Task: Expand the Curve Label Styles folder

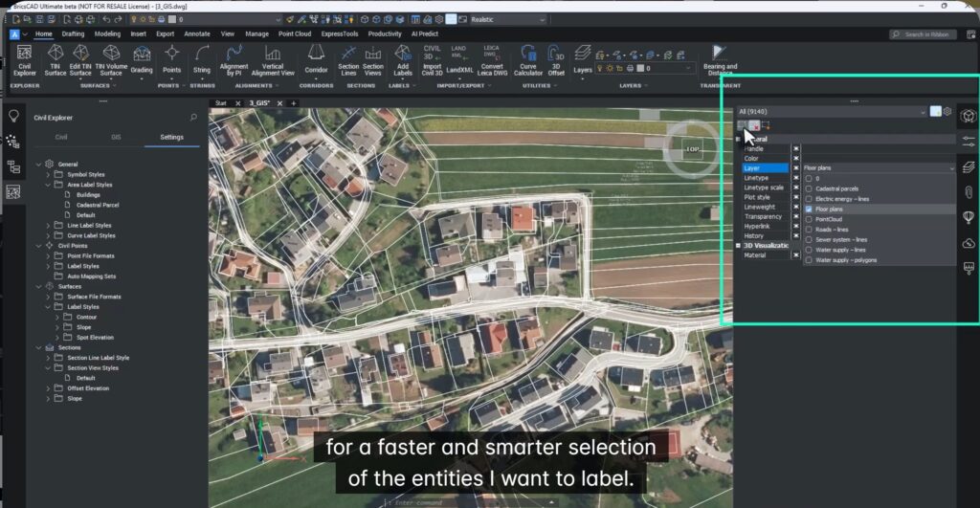Action: pyautogui.click(x=48, y=235)
